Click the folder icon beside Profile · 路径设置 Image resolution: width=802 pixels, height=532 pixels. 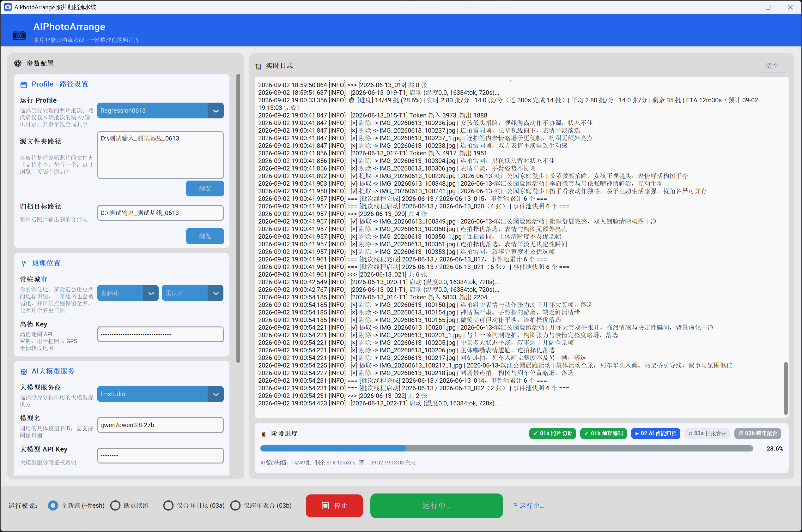23,85
